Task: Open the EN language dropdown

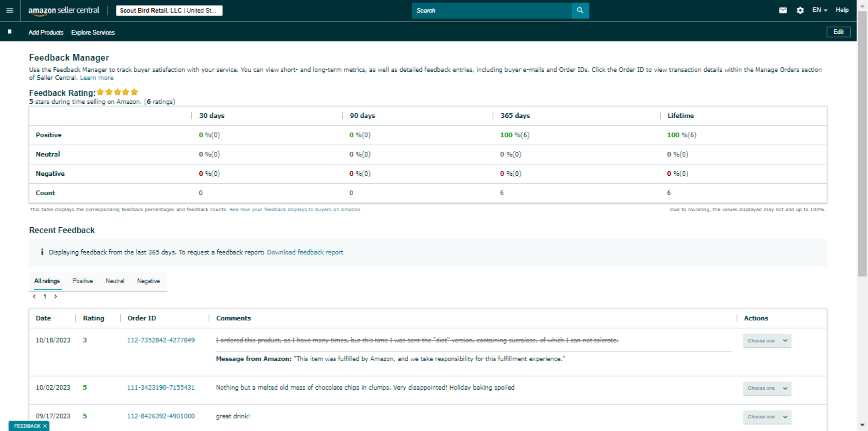Action: (x=820, y=11)
